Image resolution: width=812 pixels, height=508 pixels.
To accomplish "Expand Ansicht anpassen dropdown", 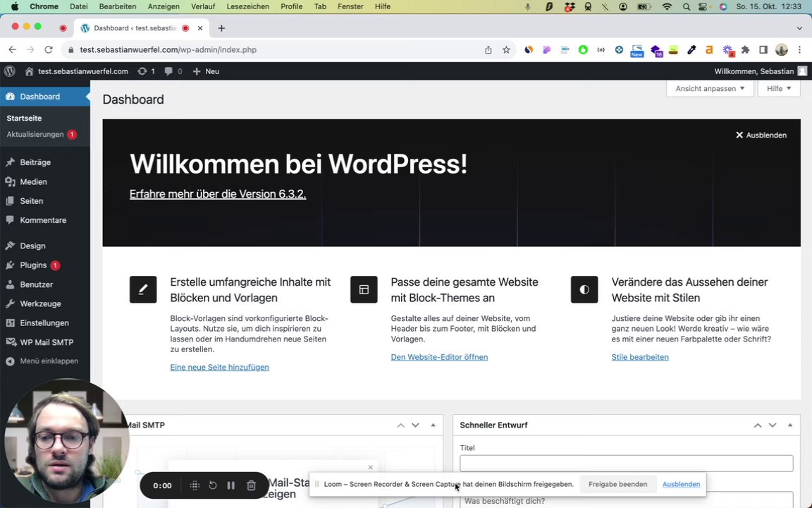I will pyautogui.click(x=710, y=89).
